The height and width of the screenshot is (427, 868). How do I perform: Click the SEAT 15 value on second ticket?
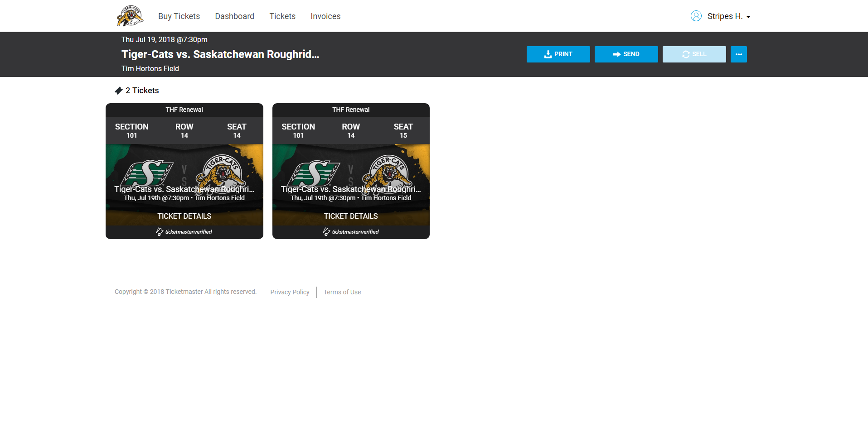pos(403,135)
